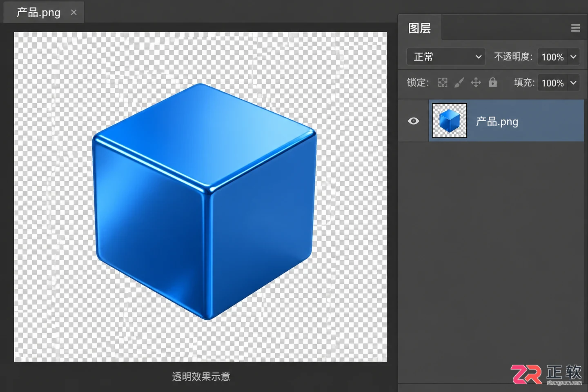Click the lock position move icon
The image size is (588, 392).
[x=476, y=82]
